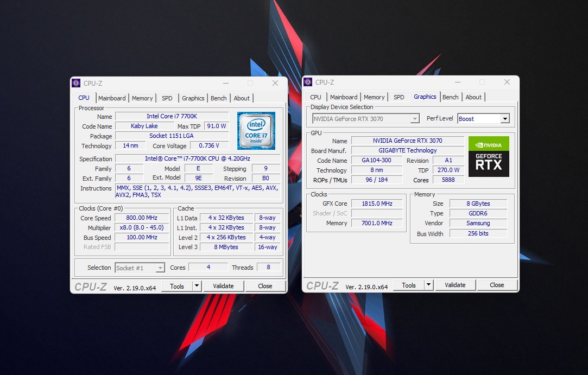
Task: Switch to the Graphics tab in the left CPU-Z window
Action: [193, 98]
